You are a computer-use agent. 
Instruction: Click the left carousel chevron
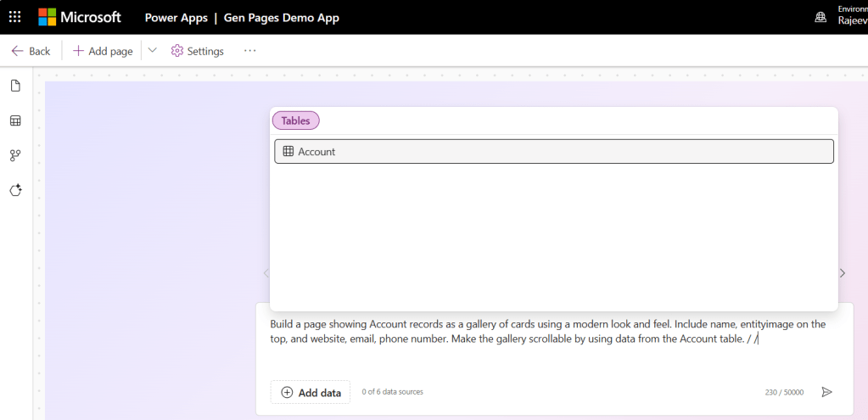tap(266, 273)
